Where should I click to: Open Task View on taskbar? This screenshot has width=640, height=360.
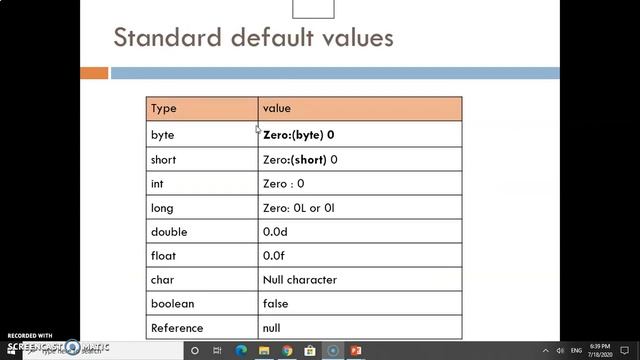[217, 351]
